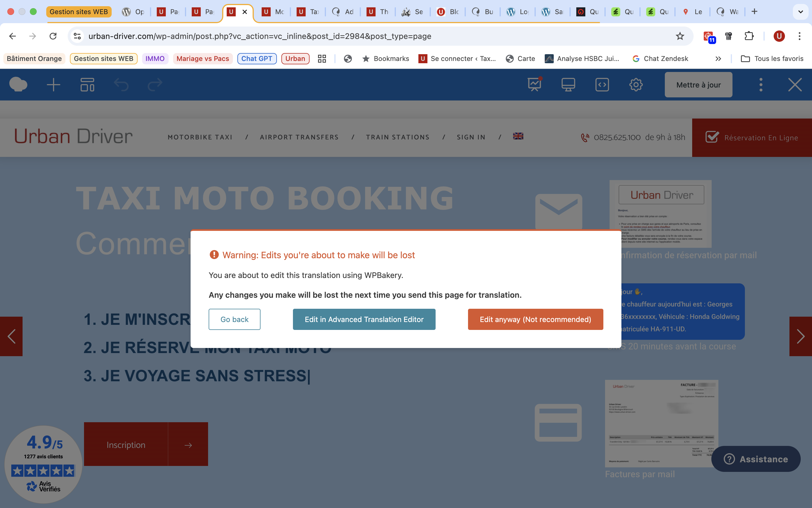This screenshot has width=812, height=508.
Task: Open Se connecter ‹ Tax... bookmark
Action: click(x=457, y=58)
